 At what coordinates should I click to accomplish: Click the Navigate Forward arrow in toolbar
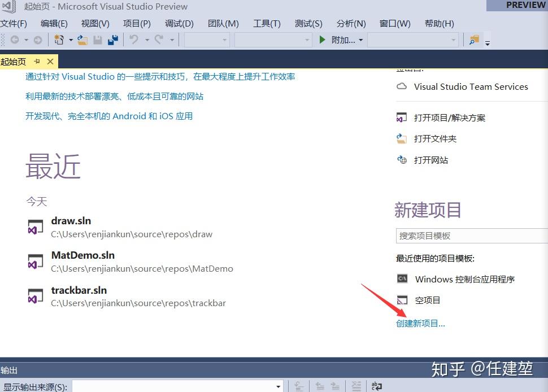[38, 40]
